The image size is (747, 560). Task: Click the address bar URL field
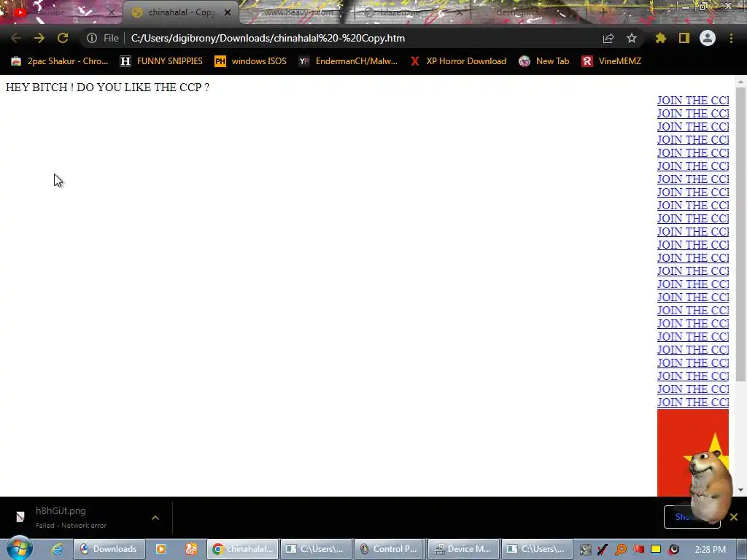(268, 38)
